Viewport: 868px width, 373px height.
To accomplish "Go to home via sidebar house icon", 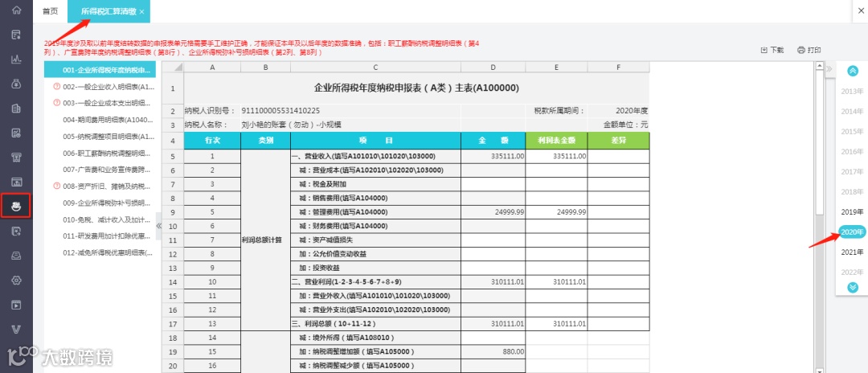I will click(16, 10).
